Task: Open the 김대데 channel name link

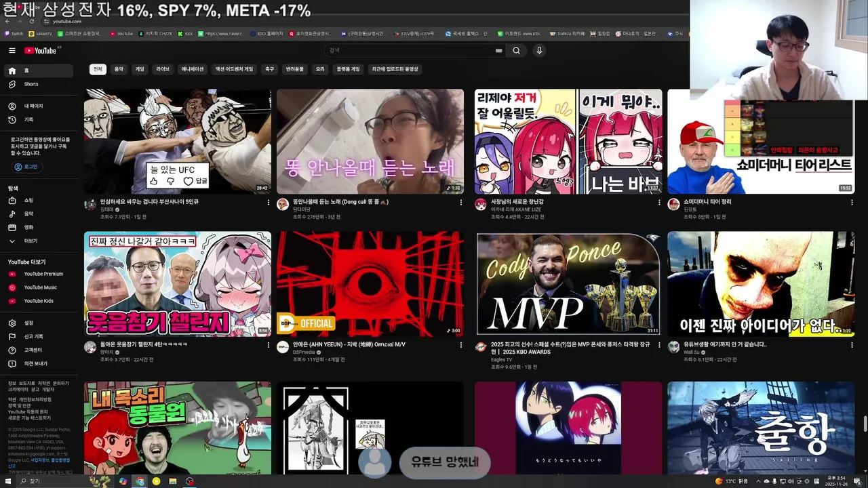Action: pos(107,209)
